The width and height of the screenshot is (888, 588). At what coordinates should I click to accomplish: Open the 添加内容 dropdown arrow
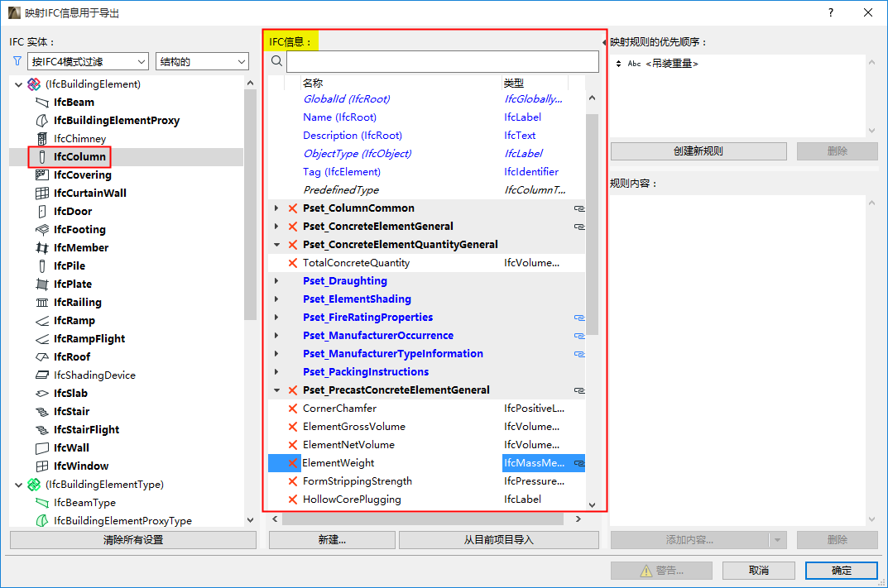778,540
